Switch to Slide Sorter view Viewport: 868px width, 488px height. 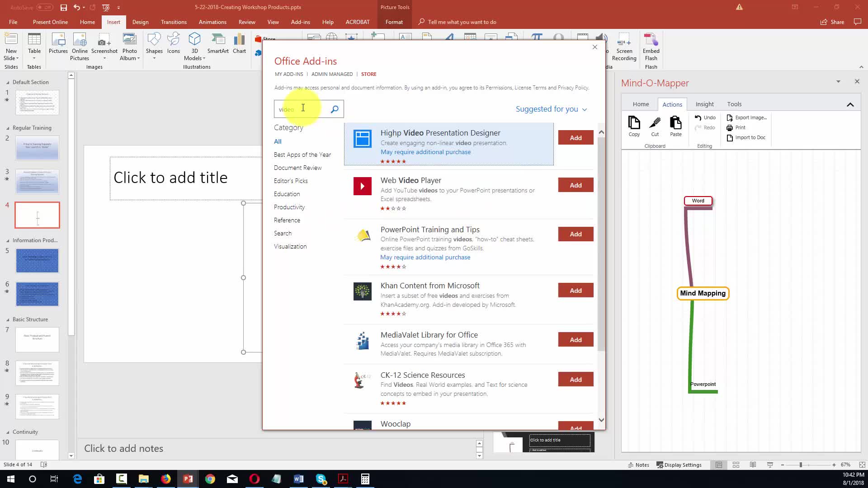coord(736,465)
